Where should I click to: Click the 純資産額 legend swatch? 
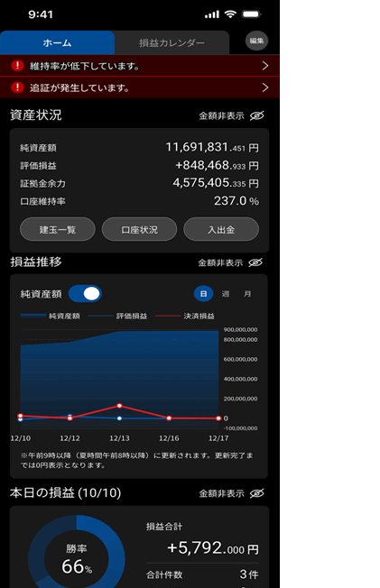33,316
